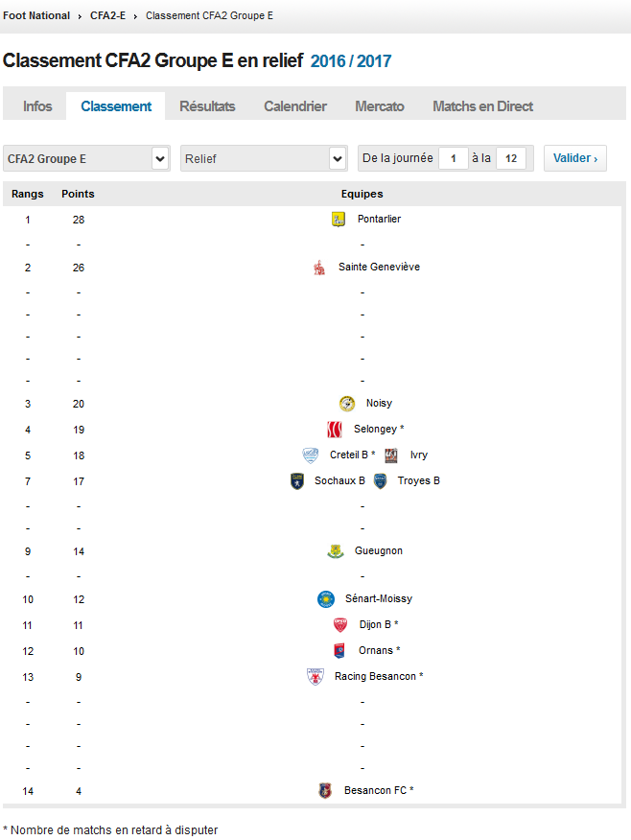Screen dimensions: 631x840
Task: Click the Troyes B team badge
Action: pos(380,481)
